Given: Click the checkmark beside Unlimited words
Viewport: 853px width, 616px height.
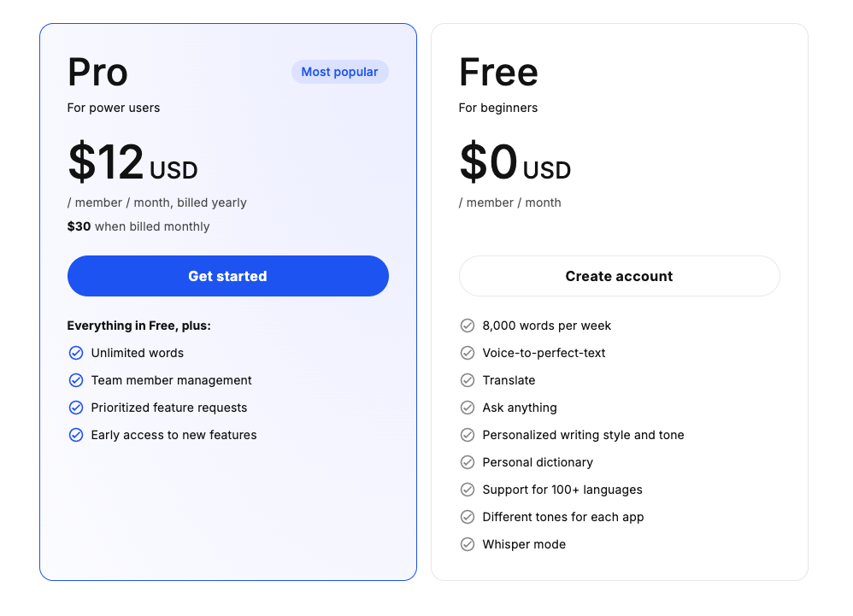Looking at the screenshot, I should click(x=75, y=353).
